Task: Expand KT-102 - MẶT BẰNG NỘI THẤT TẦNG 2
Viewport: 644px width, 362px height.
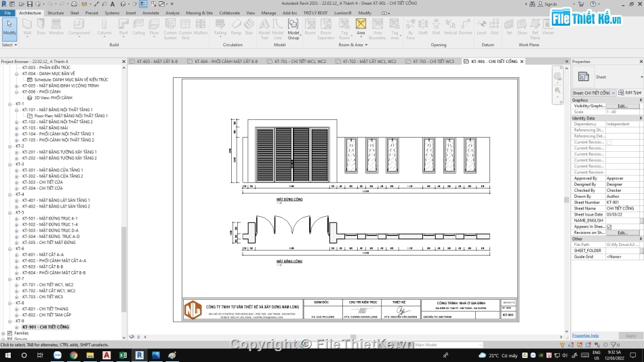Action: 17,122
